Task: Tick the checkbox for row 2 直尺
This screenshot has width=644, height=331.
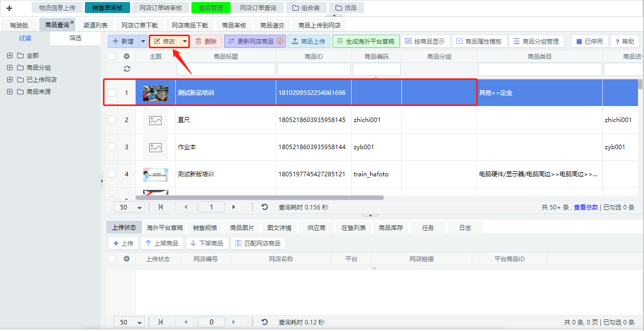Action: pyautogui.click(x=112, y=120)
